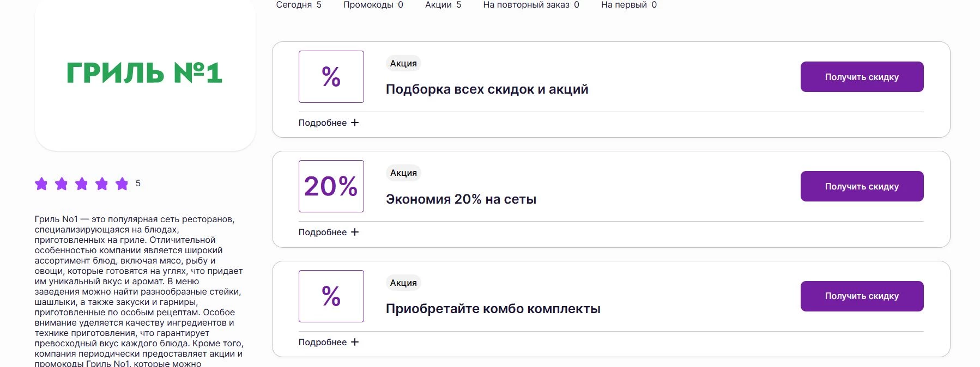Click the 20% discount badge icon
This screenshot has width=980, height=367.
tap(331, 186)
